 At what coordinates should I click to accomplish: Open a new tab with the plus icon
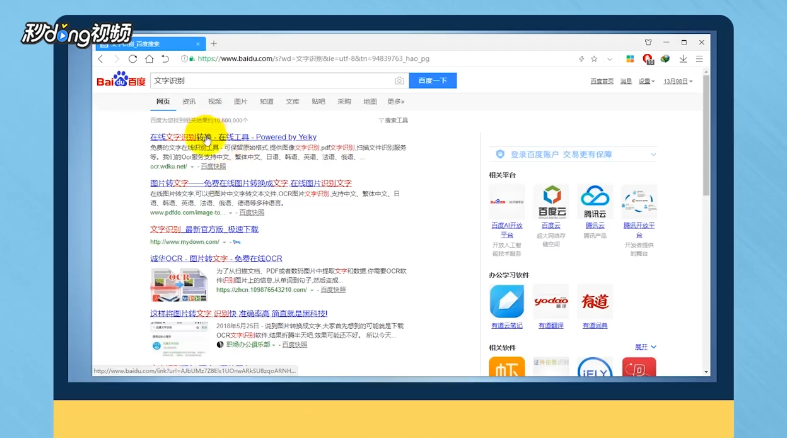(214, 44)
